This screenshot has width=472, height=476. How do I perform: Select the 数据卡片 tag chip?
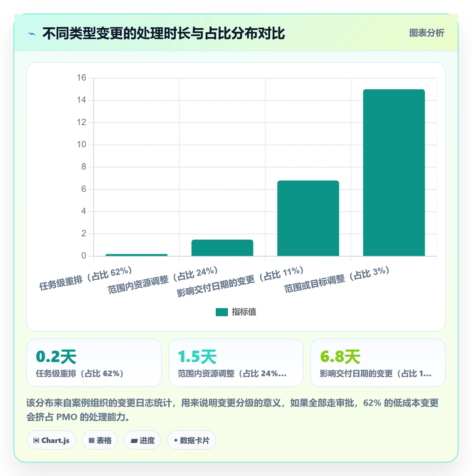[x=191, y=440]
